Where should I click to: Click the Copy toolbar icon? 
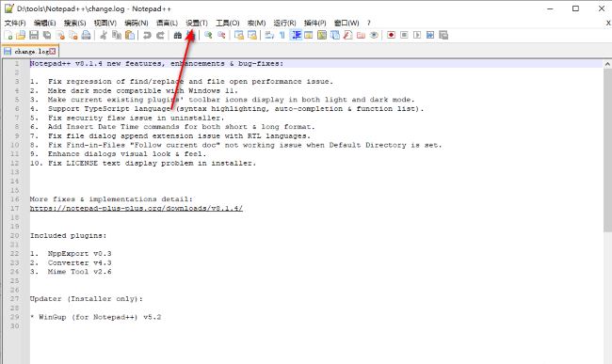[x=117, y=36]
